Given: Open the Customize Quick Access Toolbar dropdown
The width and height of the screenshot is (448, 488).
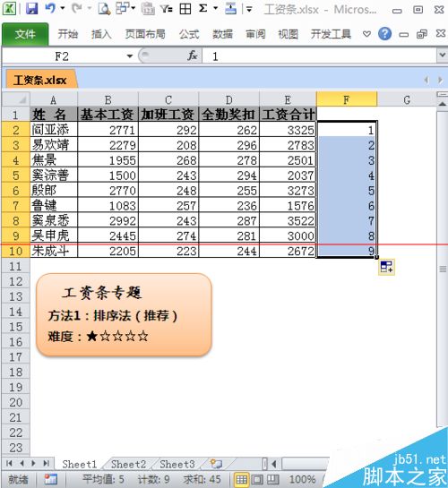Looking at the screenshot, I should 249,9.
